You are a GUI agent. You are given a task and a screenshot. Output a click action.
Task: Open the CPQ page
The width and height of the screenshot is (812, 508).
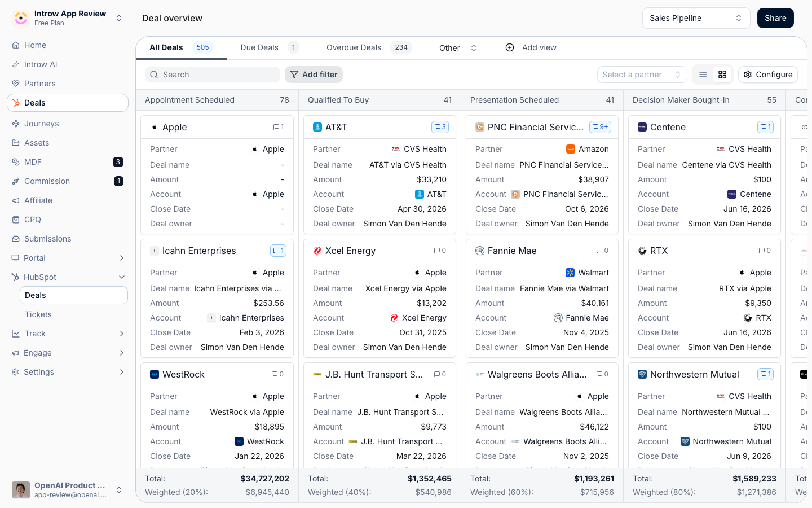68,220
